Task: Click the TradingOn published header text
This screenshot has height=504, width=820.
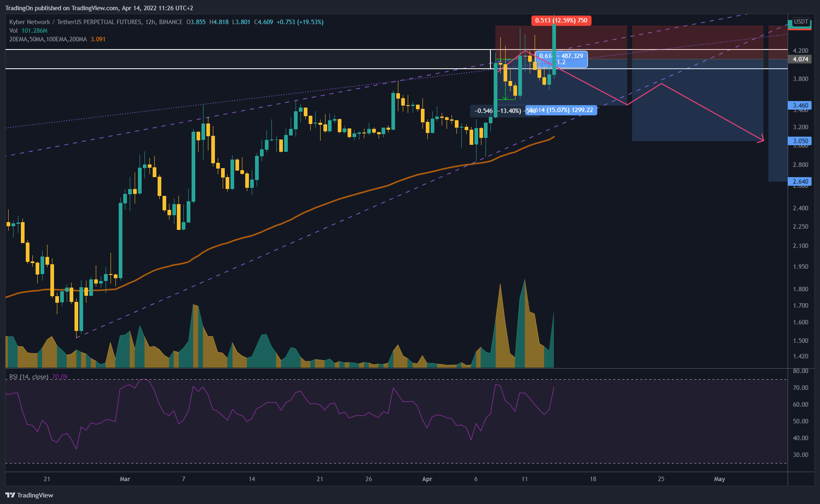Action: 99,8
